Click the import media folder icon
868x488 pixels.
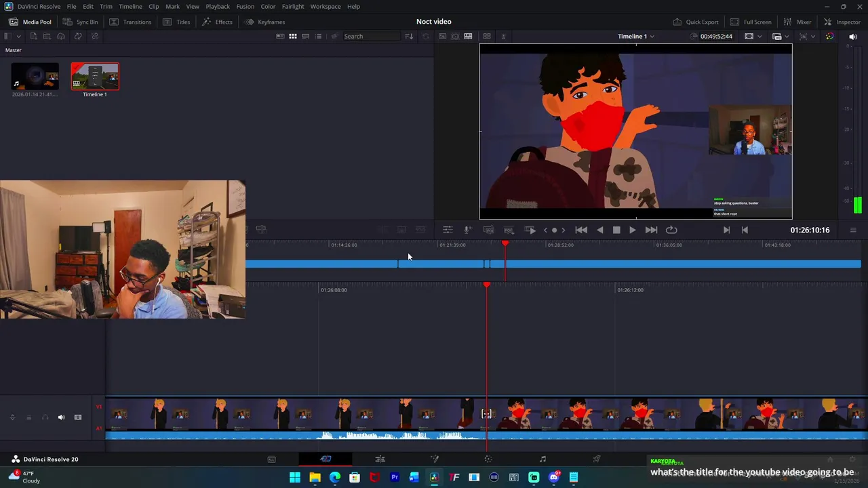(47, 36)
